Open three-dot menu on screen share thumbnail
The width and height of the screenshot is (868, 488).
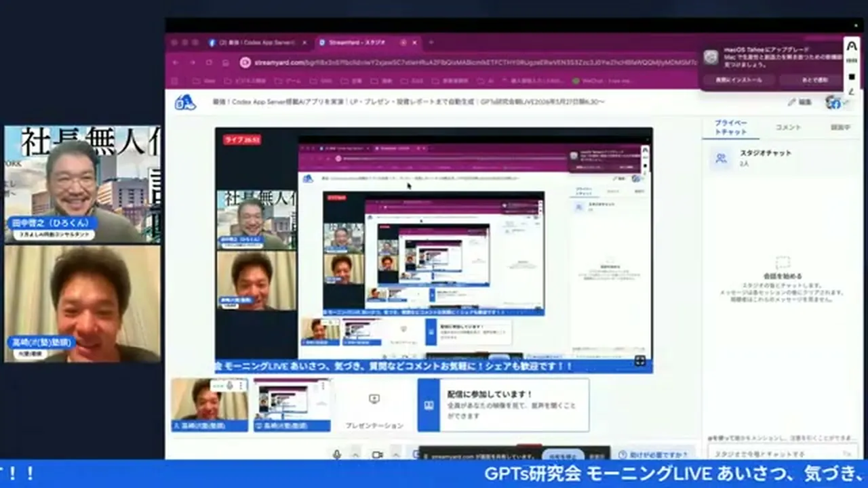point(324,386)
